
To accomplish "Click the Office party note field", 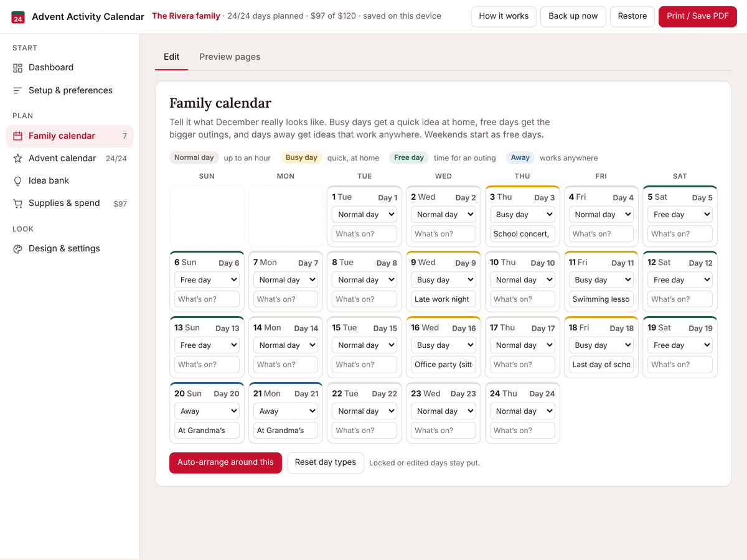I will click(x=443, y=365).
